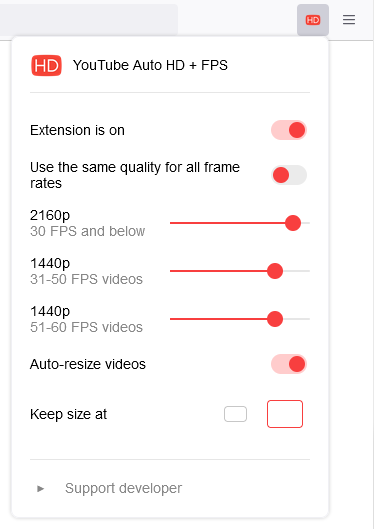Focus the red-outlined Keep size at field
Viewport: 374px width, 529px height.
click(x=285, y=414)
